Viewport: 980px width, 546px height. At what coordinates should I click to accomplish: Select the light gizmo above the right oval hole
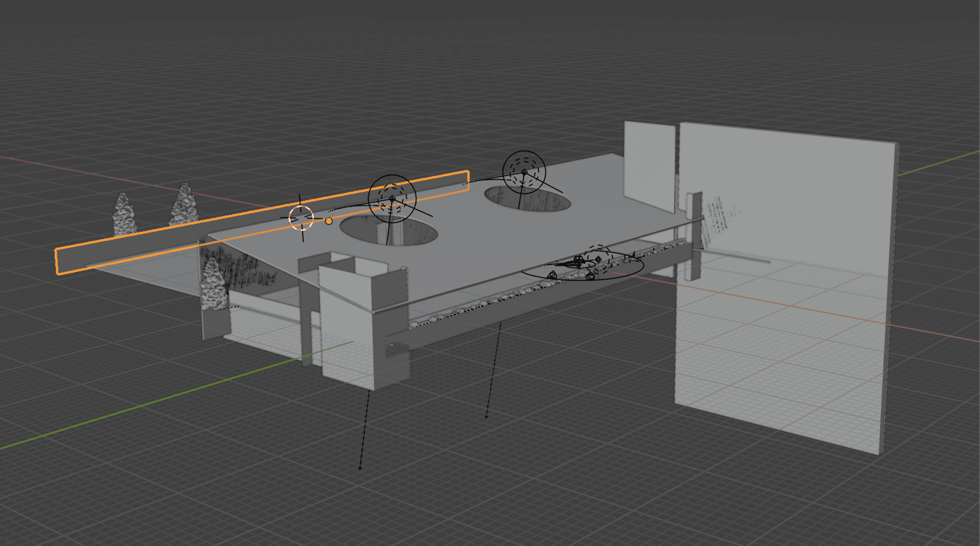click(524, 173)
